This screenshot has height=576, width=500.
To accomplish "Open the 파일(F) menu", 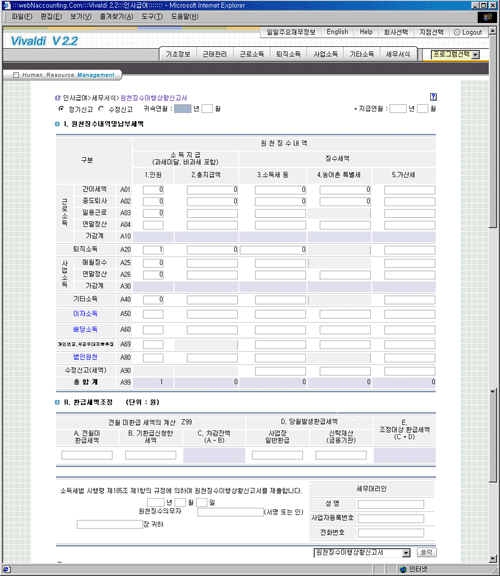I will point(22,17).
